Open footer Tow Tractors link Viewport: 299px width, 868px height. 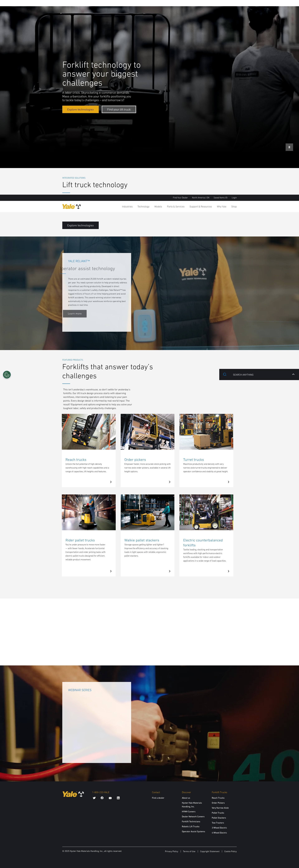[218, 823]
